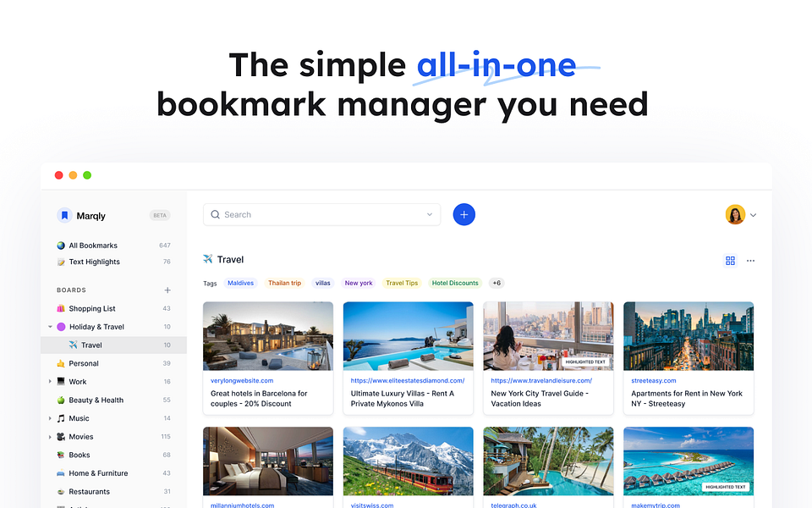This screenshot has height=508, width=812.
Task: Open the Barcelona hotels villa thumbnail
Action: click(268, 336)
